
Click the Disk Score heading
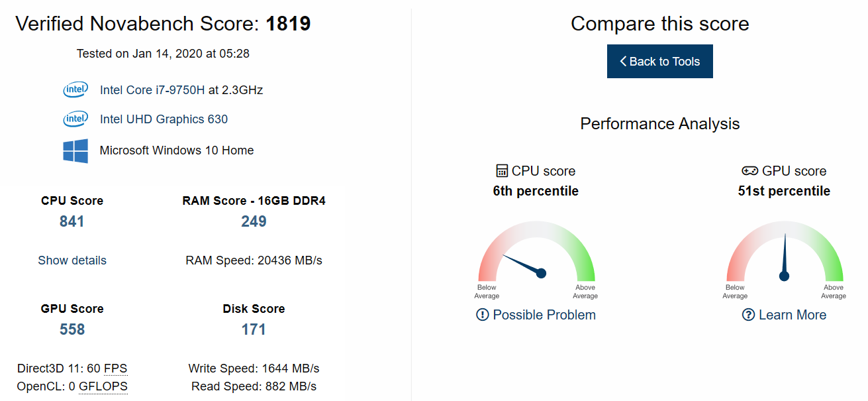pyautogui.click(x=254, y=309)
